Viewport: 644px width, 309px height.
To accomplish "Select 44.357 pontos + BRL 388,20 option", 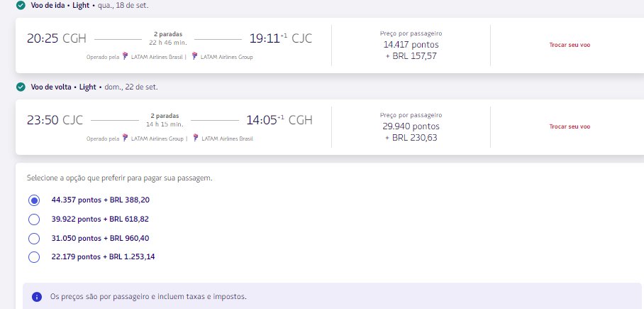I will coord(34,200).
